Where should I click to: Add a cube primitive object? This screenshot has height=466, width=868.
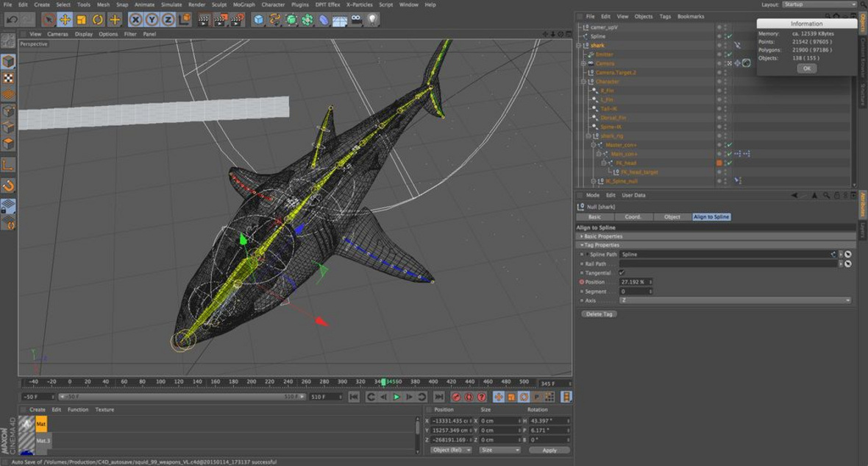[x=258, y=20]
